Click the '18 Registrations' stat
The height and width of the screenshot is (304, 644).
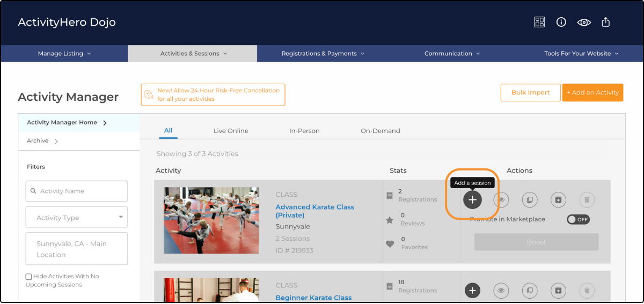tap(418, 286)
